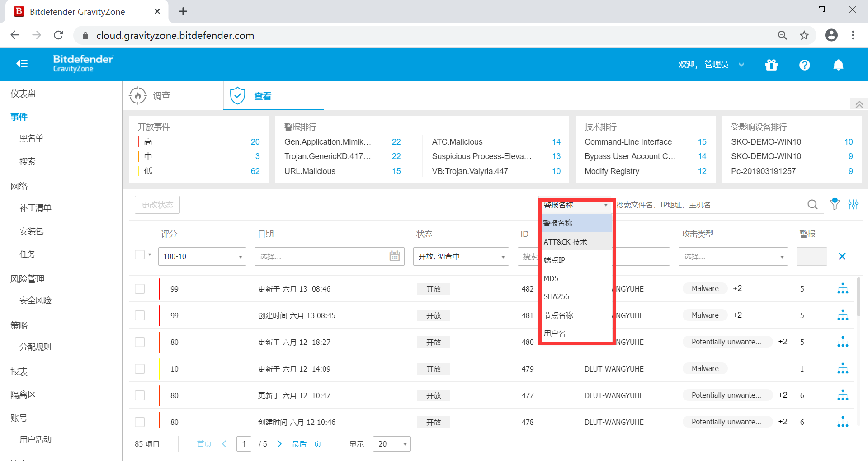Expand the 欢迎, 管理员 user menu
The height and width of the screenshot is (461, 868).
(x=711, y=65)
